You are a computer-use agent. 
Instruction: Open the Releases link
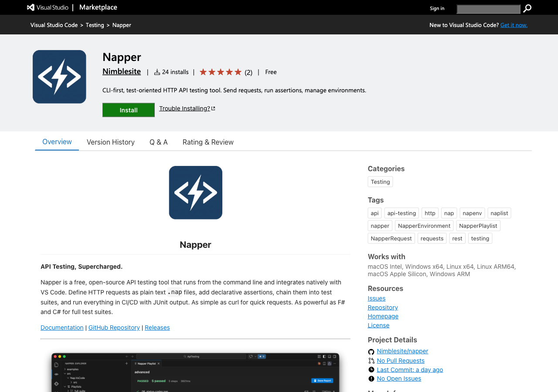coord(157,328)
